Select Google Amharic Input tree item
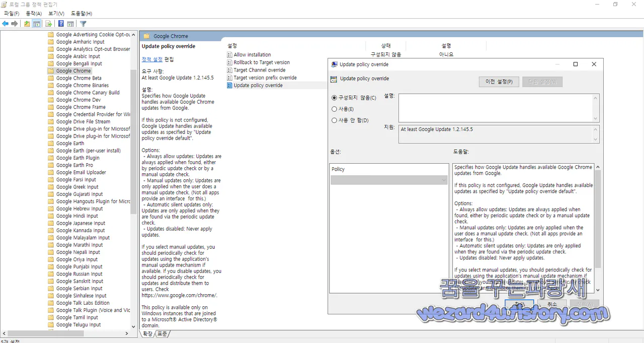644x343 pixels. (x=80, y=42)
